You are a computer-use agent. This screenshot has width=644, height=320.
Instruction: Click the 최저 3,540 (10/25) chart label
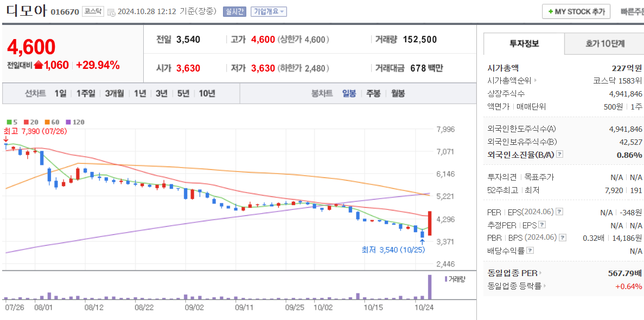393,249
